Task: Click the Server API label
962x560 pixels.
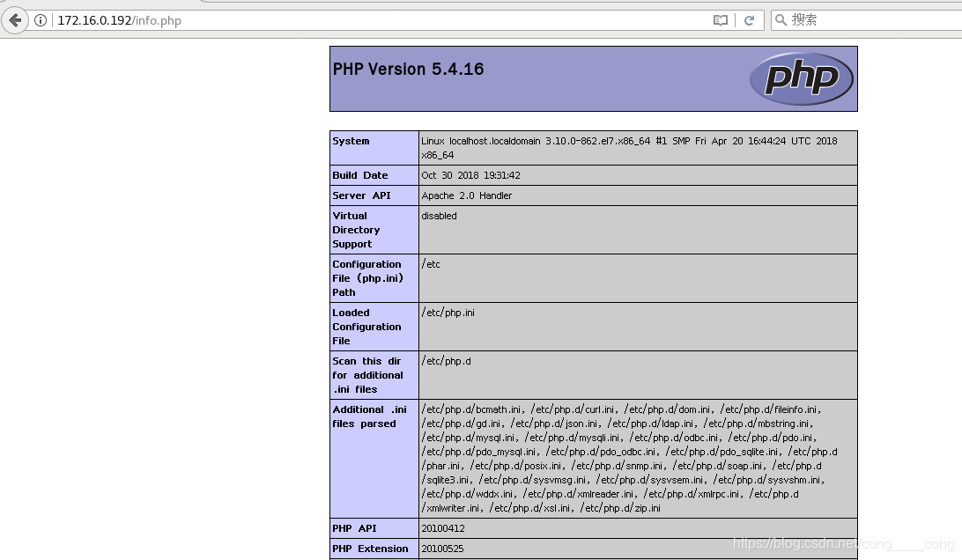Action: coord(361,195)
